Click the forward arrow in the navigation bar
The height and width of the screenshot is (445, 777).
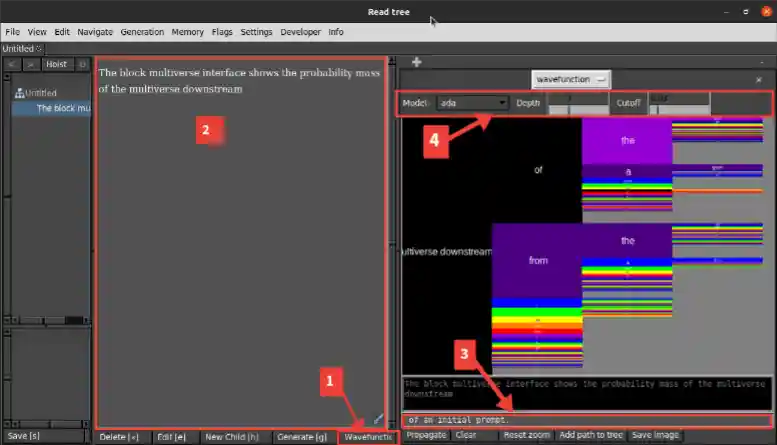[31, 64]
